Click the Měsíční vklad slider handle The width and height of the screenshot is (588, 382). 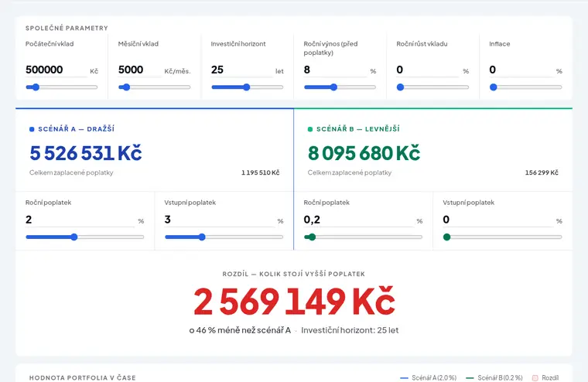(x=127, y=87)
